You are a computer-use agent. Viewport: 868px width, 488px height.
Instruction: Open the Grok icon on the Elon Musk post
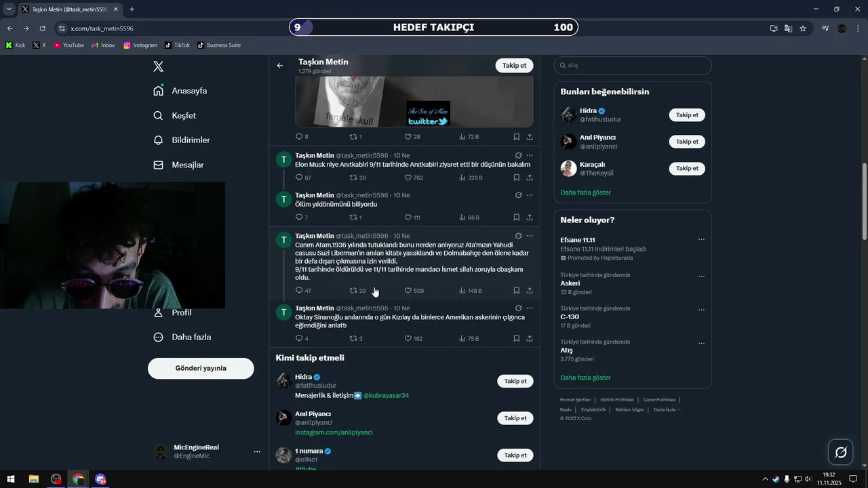click(x=518, y=155)
